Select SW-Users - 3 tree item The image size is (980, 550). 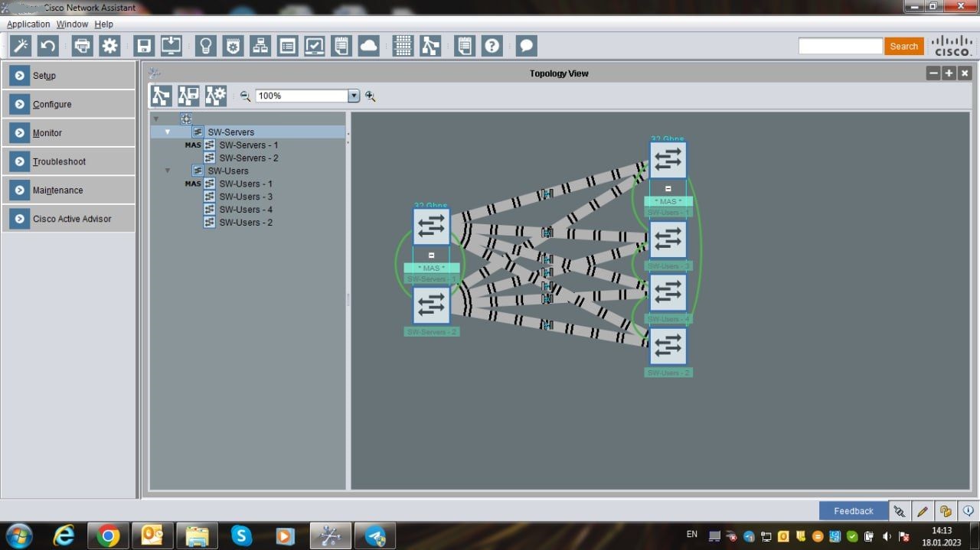point(245,197)
